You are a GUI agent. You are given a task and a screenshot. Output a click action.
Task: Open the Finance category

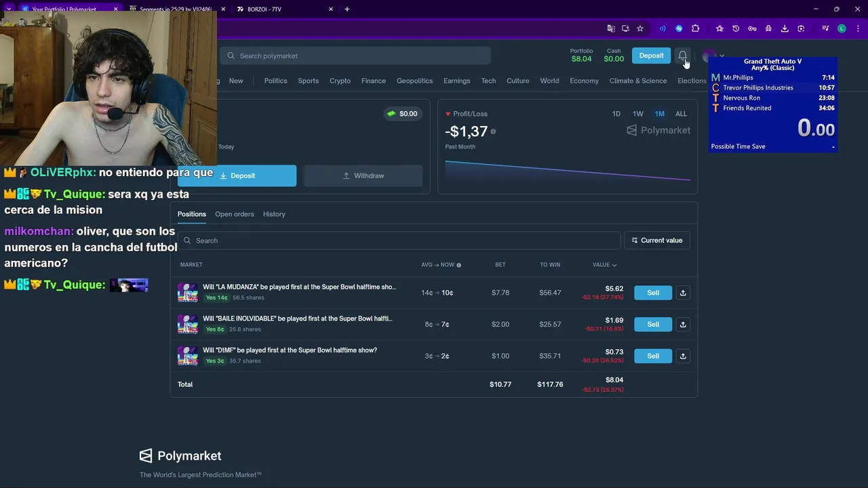pos(374,81)
